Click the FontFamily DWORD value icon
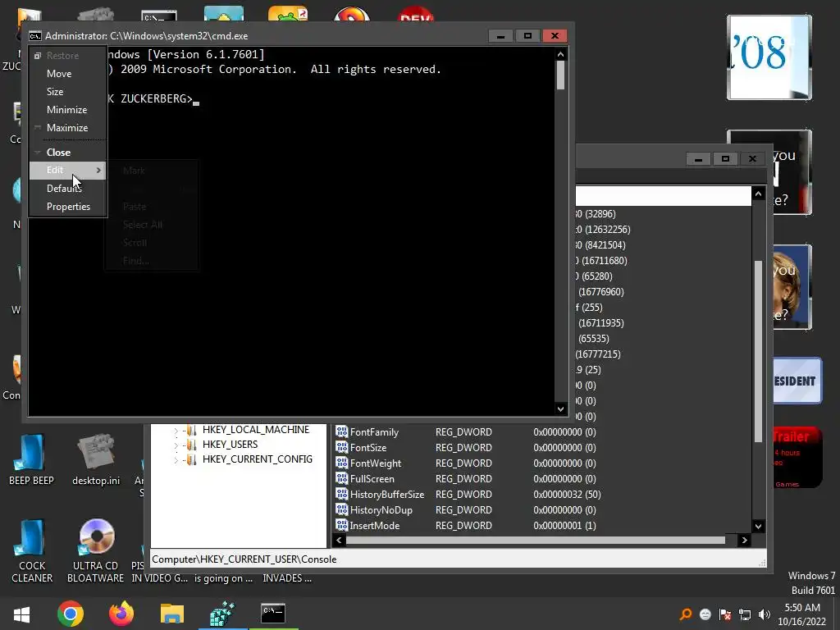The height and width of the screenshot is (630, 840). click(x=342, y=431)
